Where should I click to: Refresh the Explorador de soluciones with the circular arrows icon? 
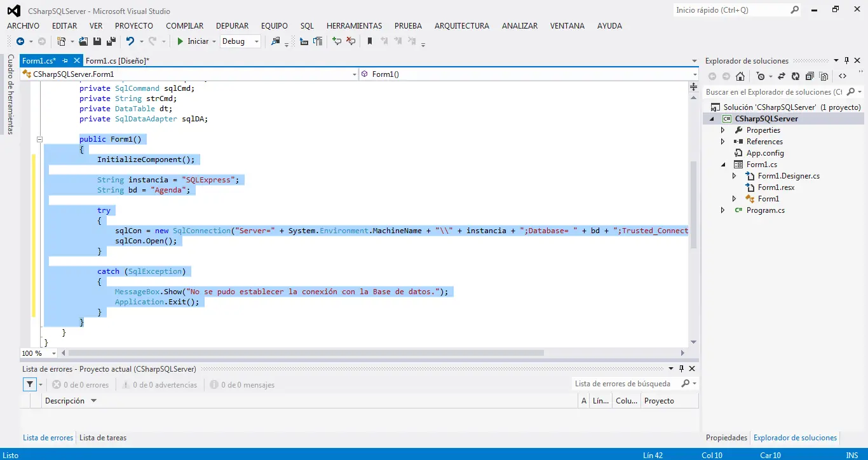pos(796,76)
